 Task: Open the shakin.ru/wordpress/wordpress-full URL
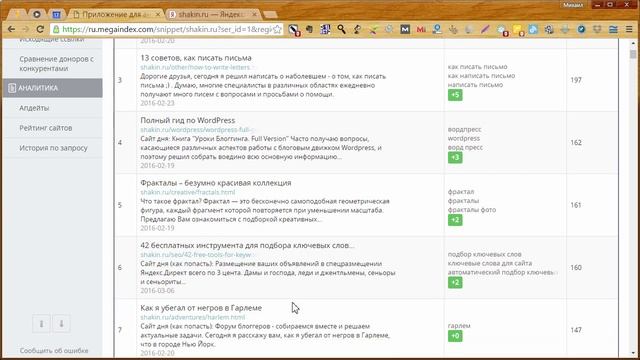197,130
